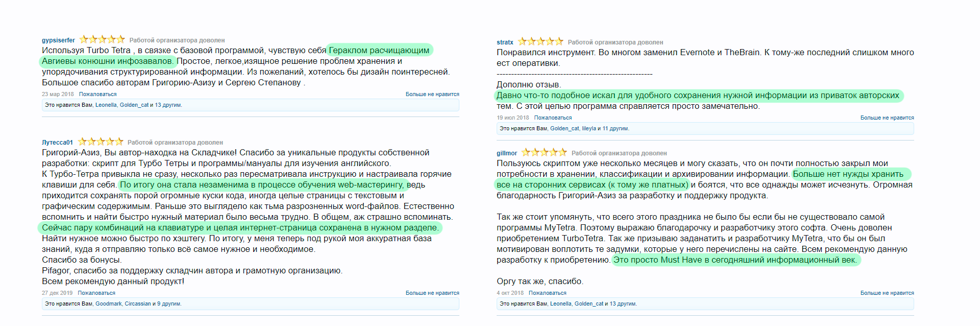Unlike the gillmor review via 'Больше не нравится'
Screen dimensions: 980x326
(x=887, y=293)
